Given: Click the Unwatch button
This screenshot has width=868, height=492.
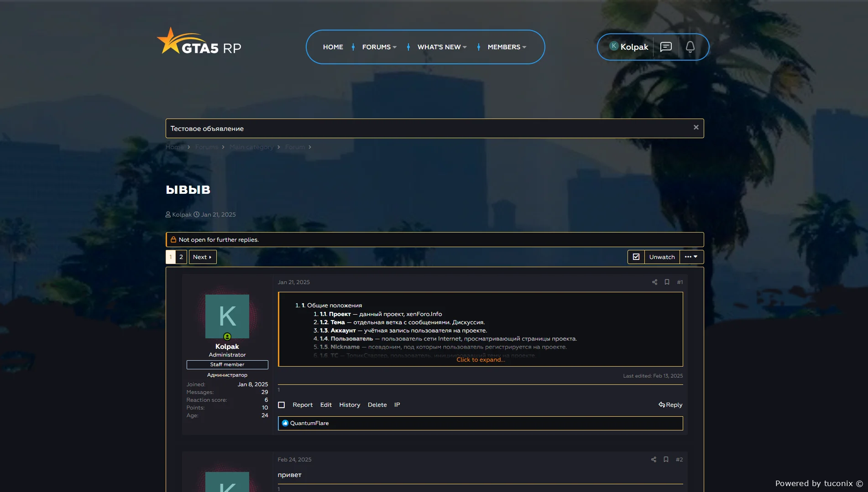Looking at the screenshot, I should (x=662, y=257).
